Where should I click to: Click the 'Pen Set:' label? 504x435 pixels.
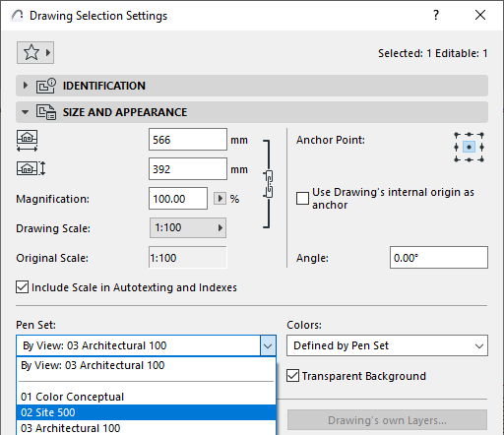click(35, 325)
